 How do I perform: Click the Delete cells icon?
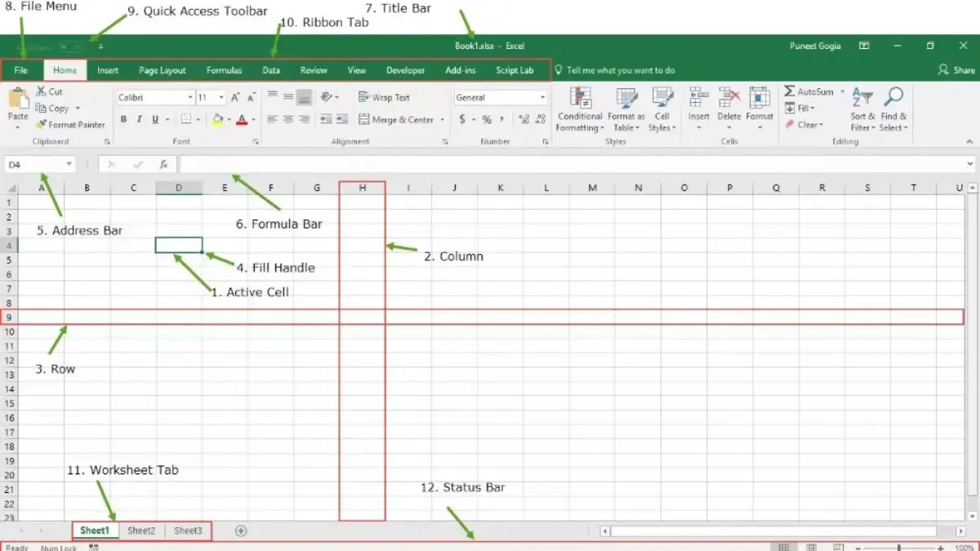728,99
